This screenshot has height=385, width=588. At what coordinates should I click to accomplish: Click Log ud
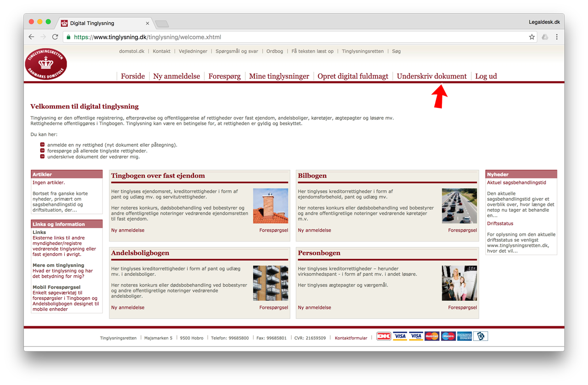point(486,76)
